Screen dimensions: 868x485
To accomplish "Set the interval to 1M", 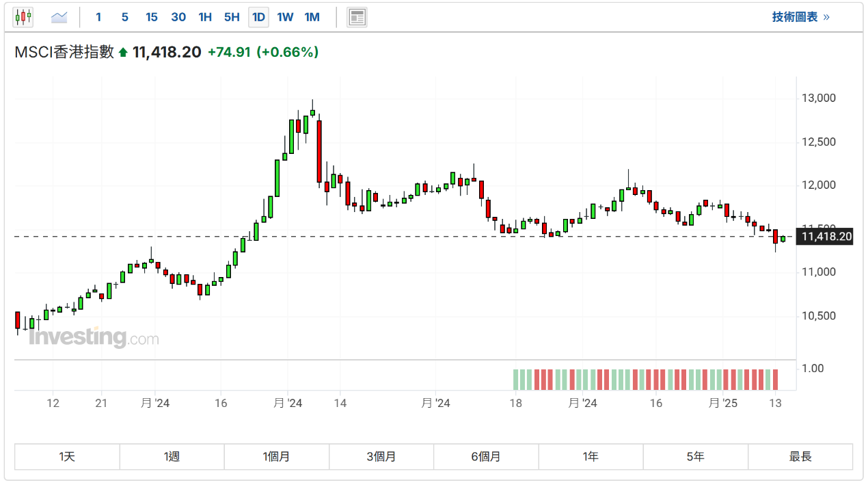I will (312, 17).
